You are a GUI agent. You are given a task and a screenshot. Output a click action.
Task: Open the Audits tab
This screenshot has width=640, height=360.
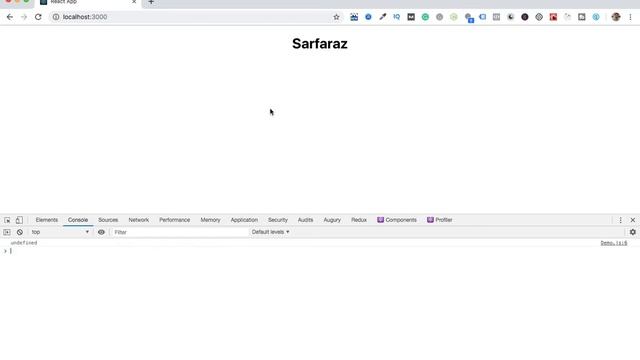point(305,220)
